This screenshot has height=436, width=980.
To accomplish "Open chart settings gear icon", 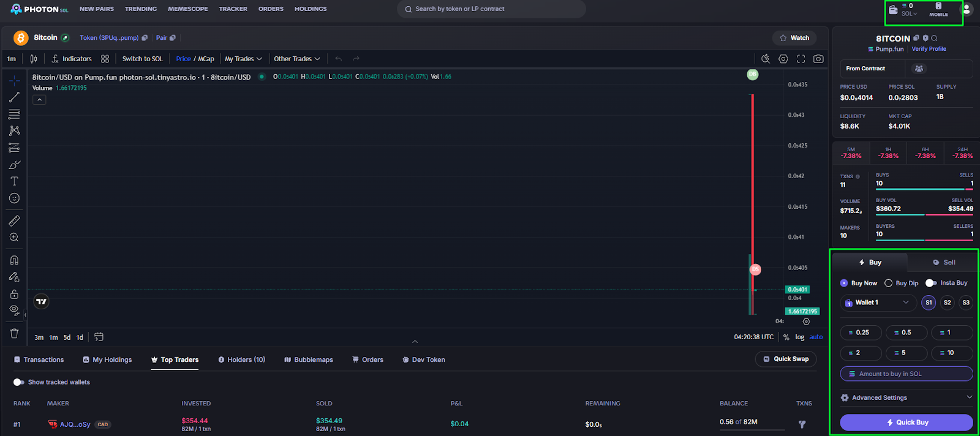I will click(x=783, y=59).
